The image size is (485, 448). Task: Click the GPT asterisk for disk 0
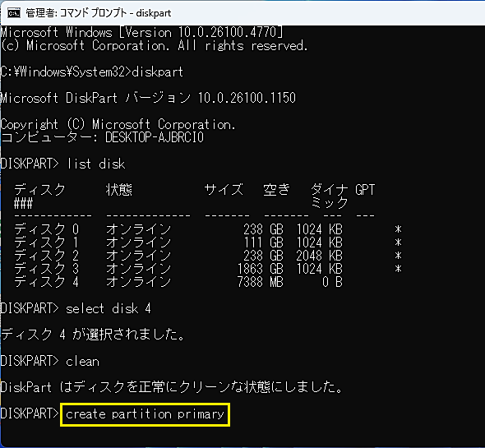click(x=399, y=229)
